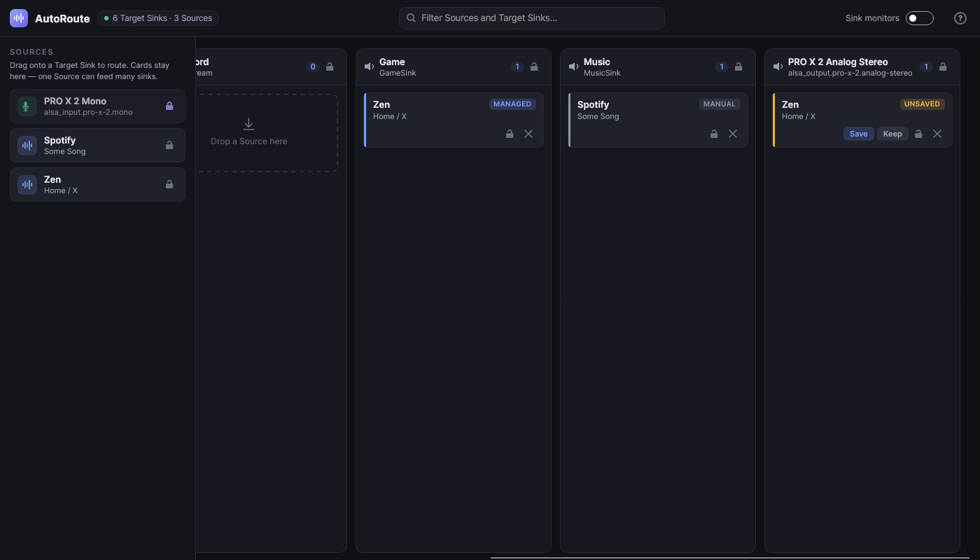
Task: Toggle lock on the Game sink header
Action: pos(534,67)
